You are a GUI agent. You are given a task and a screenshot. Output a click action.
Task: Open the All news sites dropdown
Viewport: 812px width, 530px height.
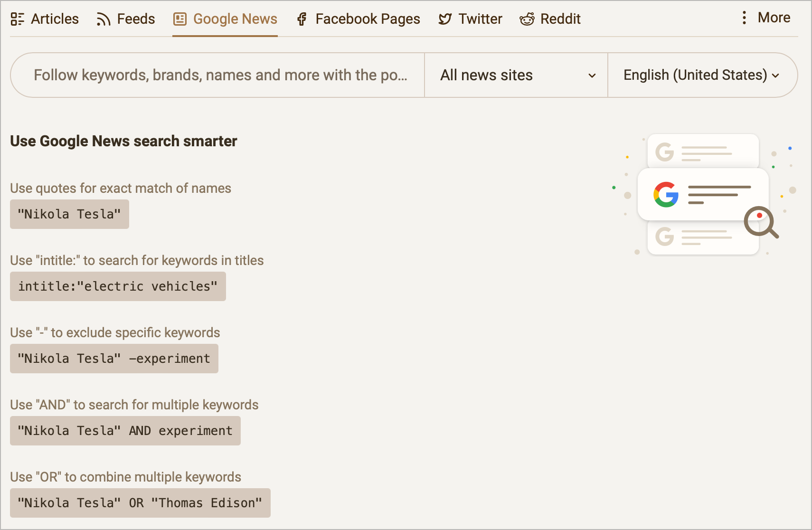point(516,75)
